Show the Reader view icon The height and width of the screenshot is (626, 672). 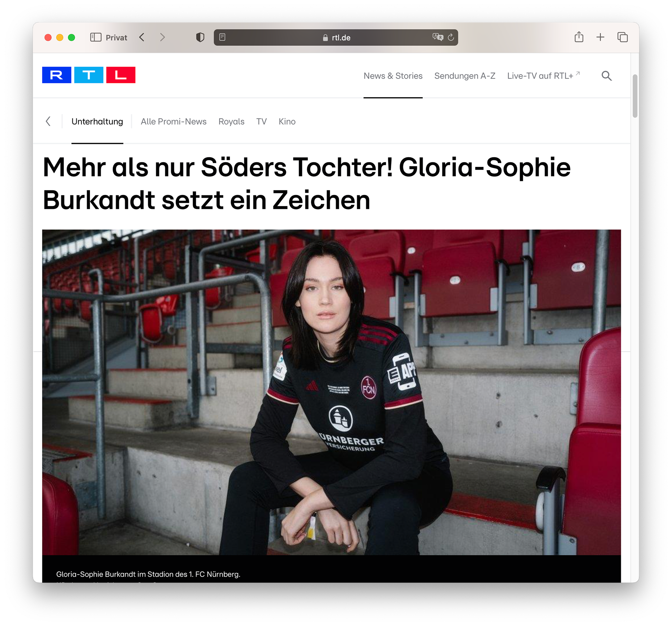coord(222,37)
